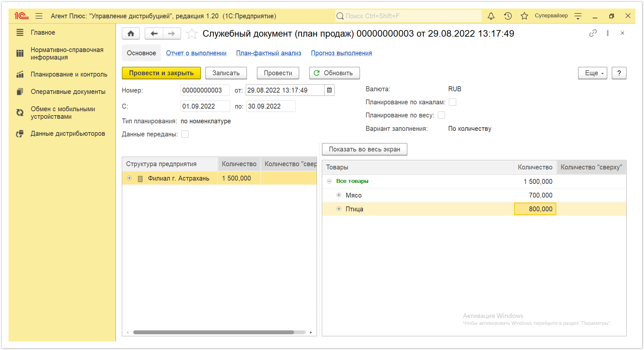Open the history clock icon
The height and width of the screenshot is (350, 644).
[x=507, y=16]
